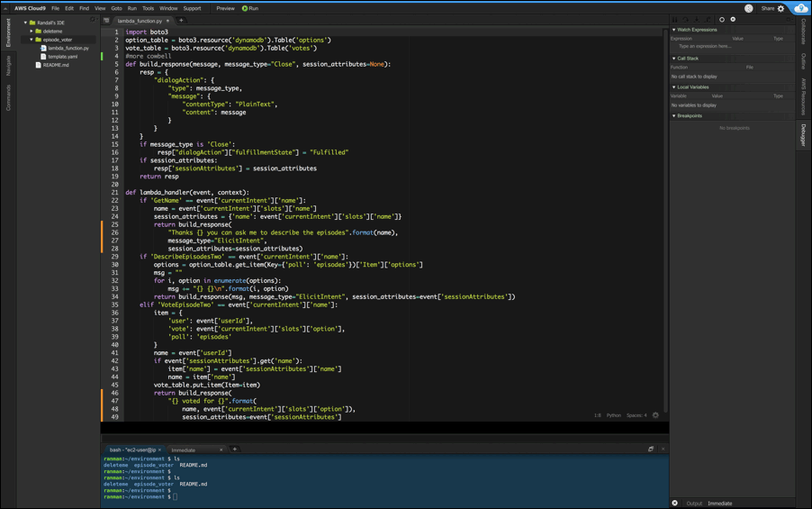Collapse the Call Stack section

[674, 59]
